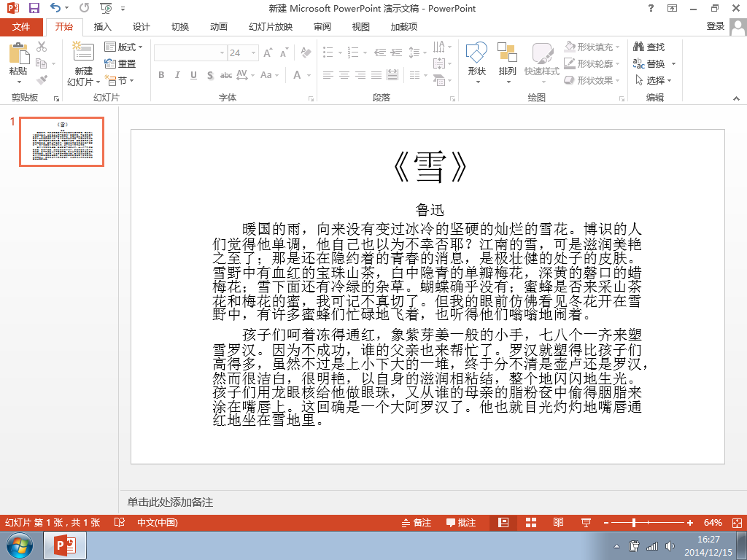Save the presentation with floppy disk icon
This screenshot has height=560, width=747.
click(x=34, y=8)
